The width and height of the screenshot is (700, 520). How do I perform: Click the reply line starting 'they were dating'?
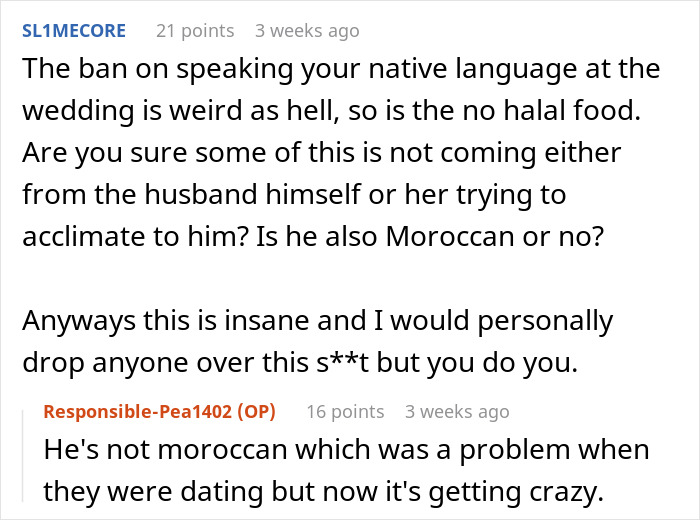point(324,492)
